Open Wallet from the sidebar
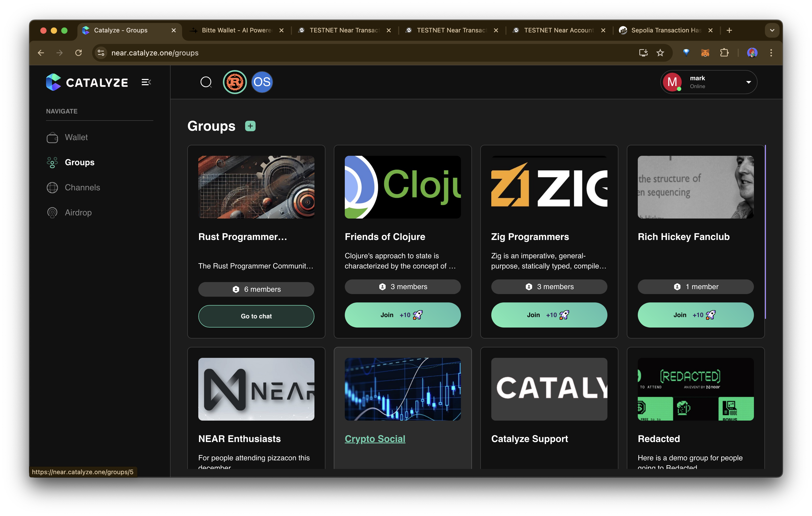 (76, 137)
